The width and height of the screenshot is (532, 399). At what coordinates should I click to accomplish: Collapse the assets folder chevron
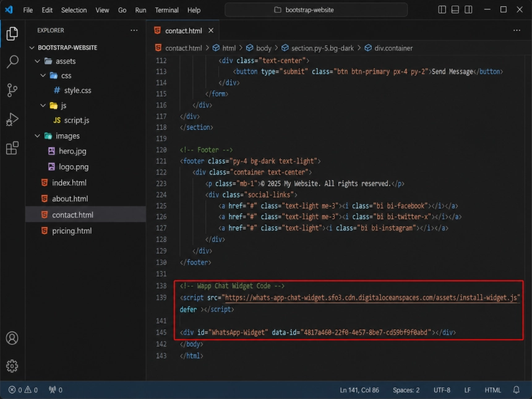coord(37,61)
